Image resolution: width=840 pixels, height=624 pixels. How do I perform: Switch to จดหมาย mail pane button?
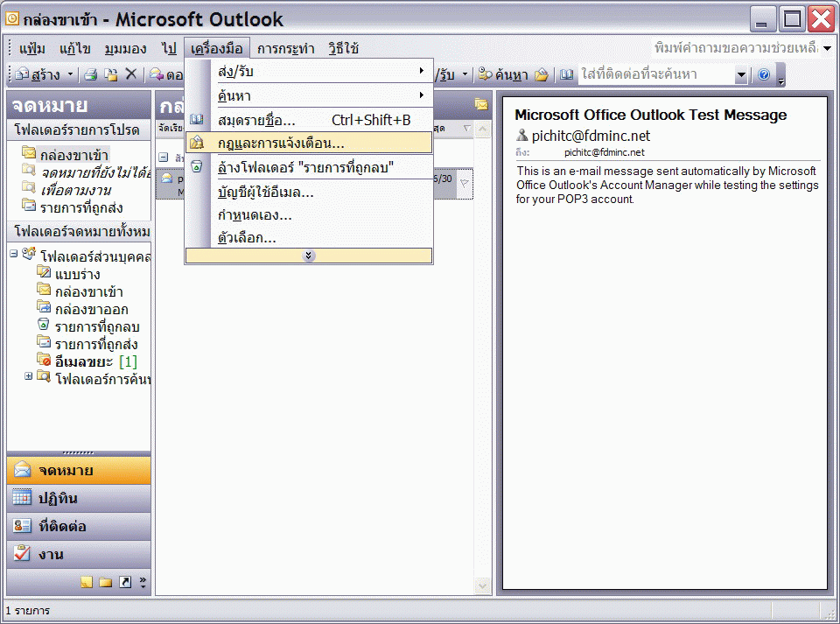[79, 470]
